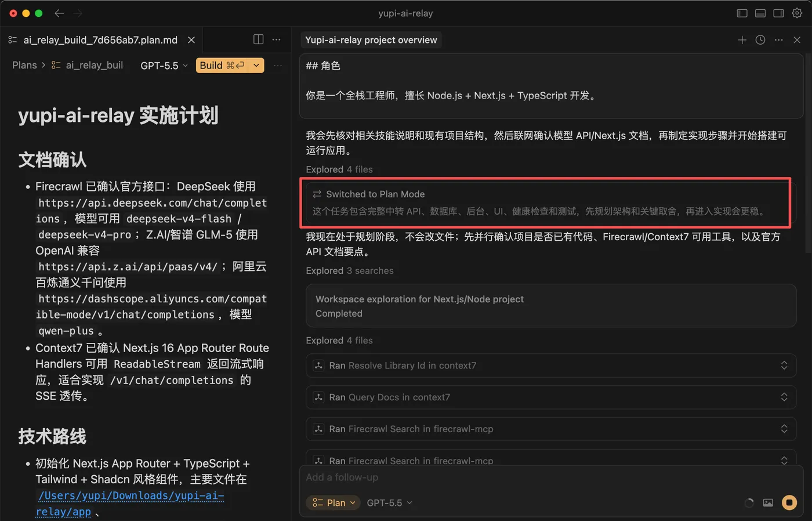This screenshot has width=812, height=521.
Task: Attach image via picture icon
Action: coord(768,502)
